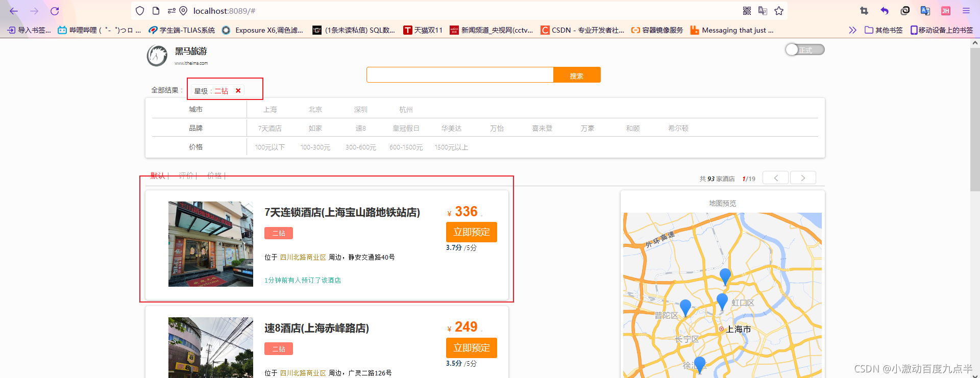Open the page info document icon
Image resolution: width=980 pixels, height=378 pixels.
click(x=156, y=11)
